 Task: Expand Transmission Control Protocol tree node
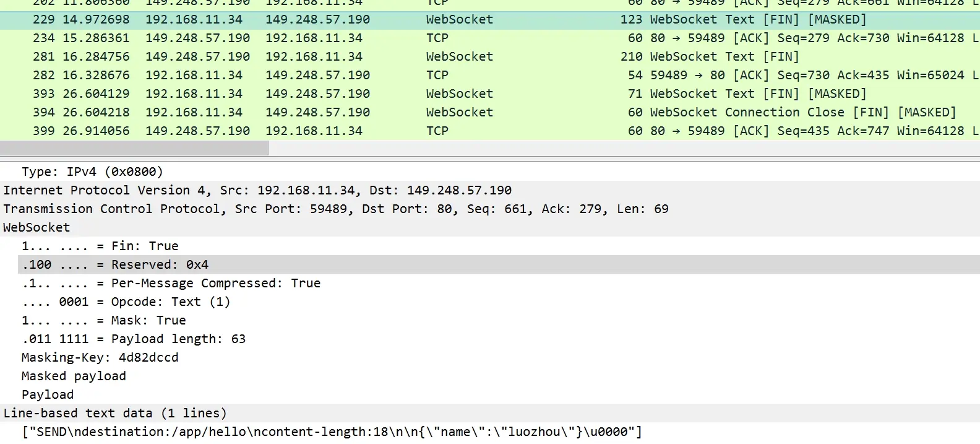(x=490, y=209)
